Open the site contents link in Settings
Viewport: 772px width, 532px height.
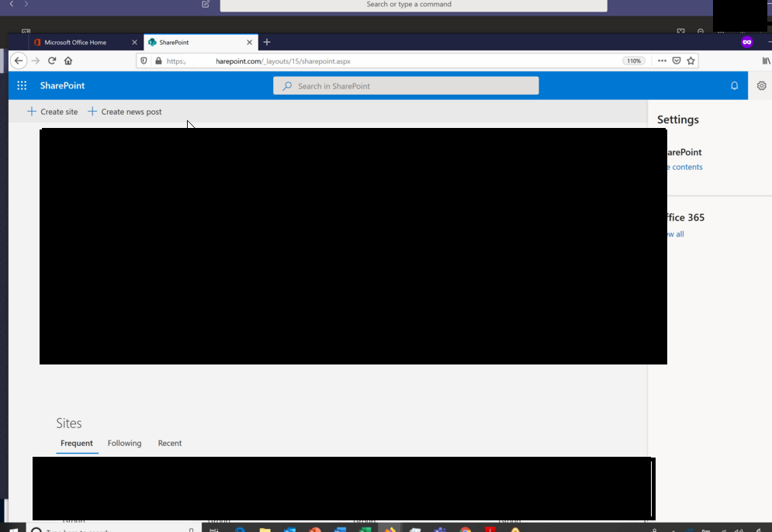[x=685, y=167]
